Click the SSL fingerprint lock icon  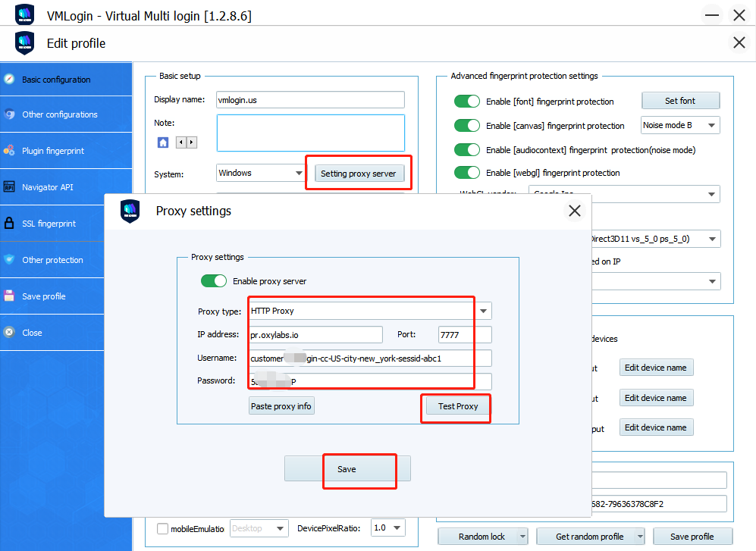click(9, 223)
